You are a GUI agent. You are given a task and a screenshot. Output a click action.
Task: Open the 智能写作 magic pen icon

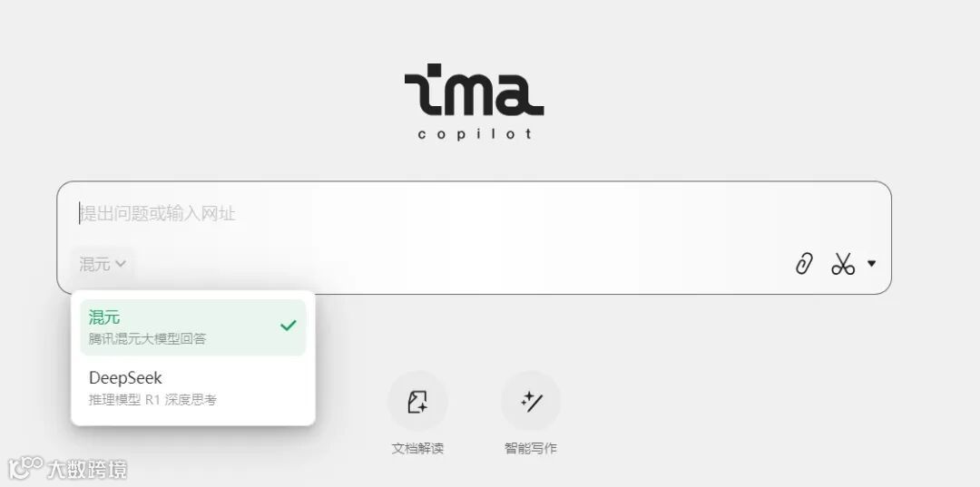point(531,402)
